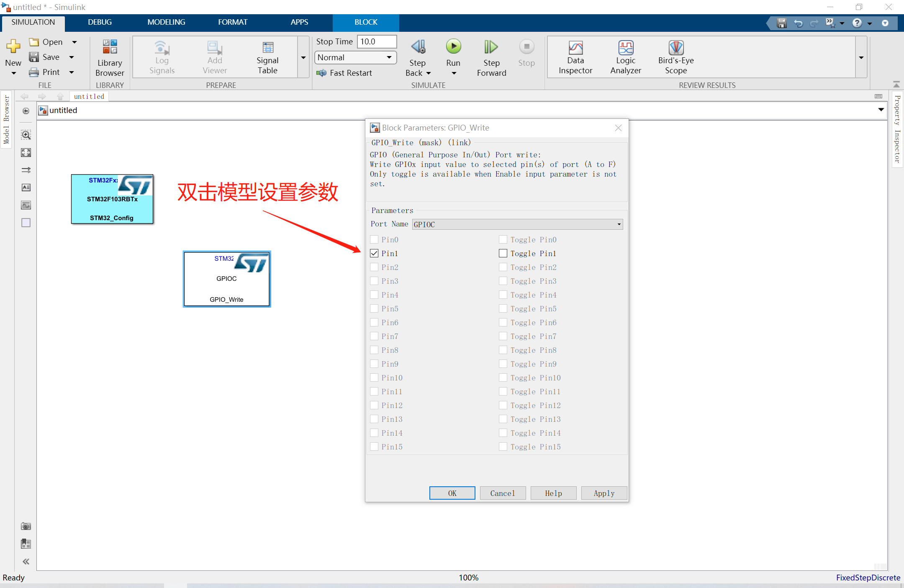
Task: Click the screenshot camera icon at bottom left
Action: [26, 526]
